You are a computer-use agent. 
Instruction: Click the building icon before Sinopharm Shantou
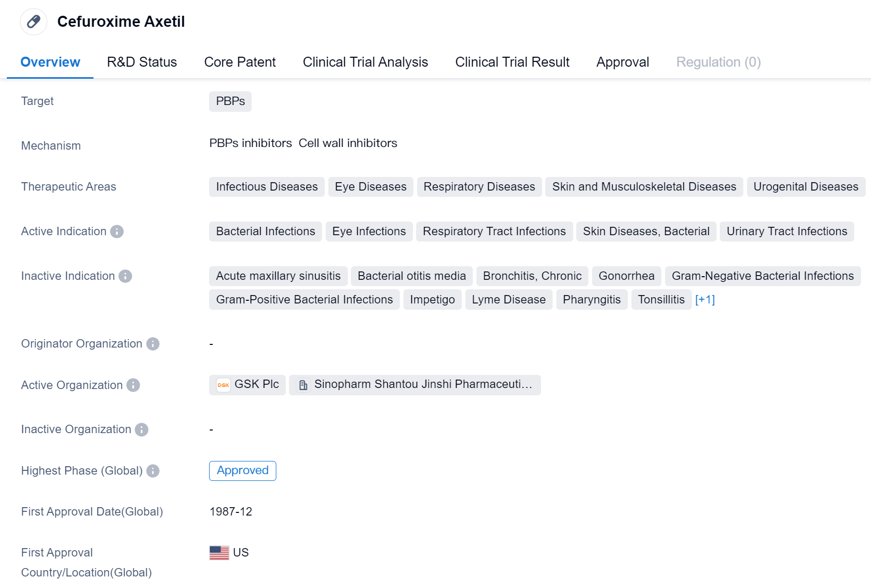[303, 385]
